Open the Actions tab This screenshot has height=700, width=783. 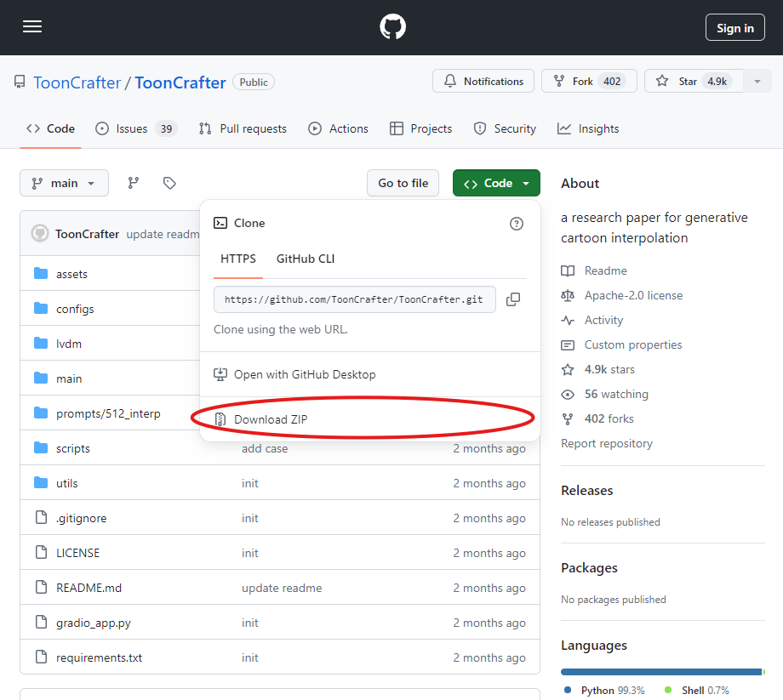point(338,128)
